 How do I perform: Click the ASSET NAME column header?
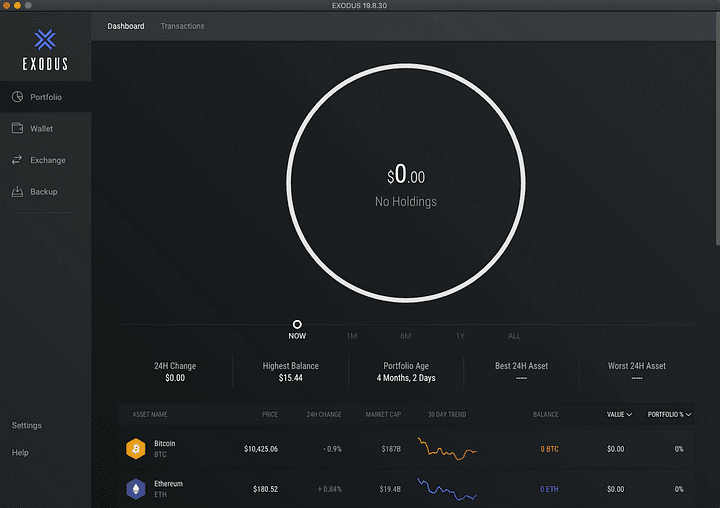(x=150, y=414)
